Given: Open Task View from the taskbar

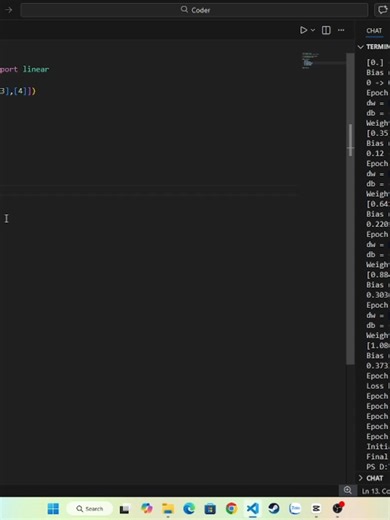Looking at the screenshot, I should coord(124,509).
